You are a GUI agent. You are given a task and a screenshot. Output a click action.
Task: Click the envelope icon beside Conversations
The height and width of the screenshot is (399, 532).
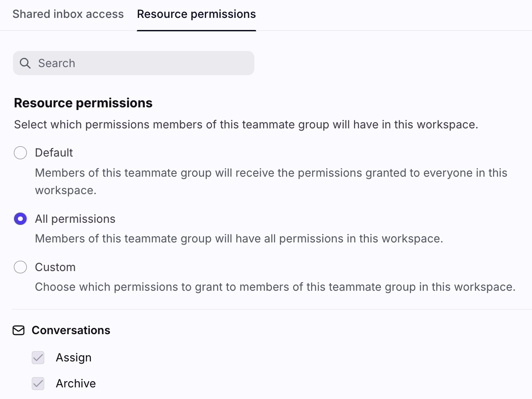19,331
